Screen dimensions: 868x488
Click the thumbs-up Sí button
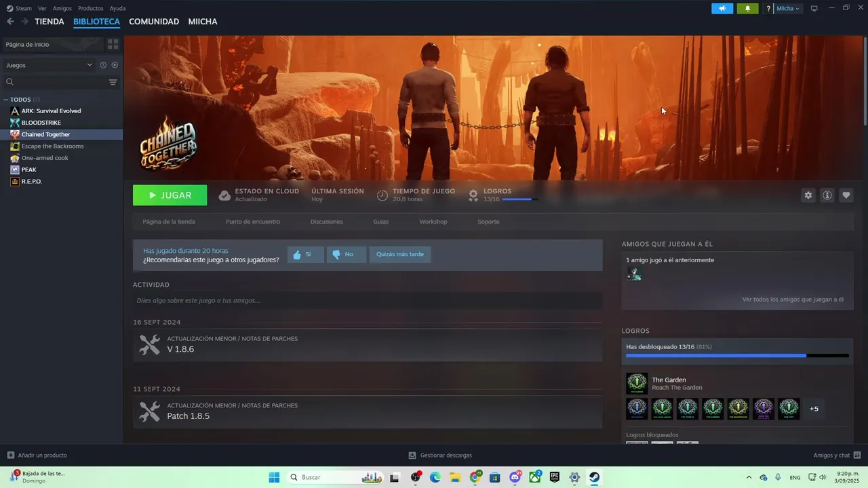[305, 254]
